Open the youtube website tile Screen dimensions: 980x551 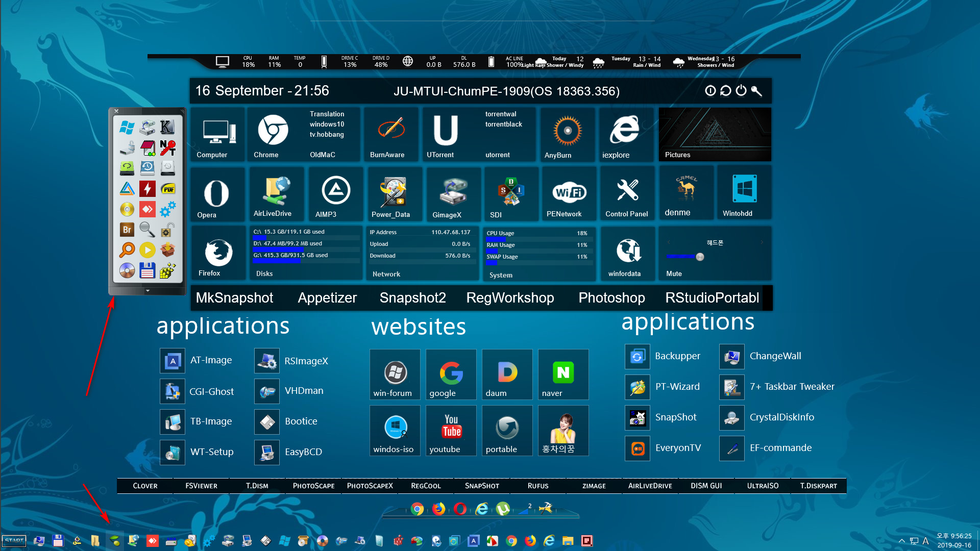click(x=451, y=431)
